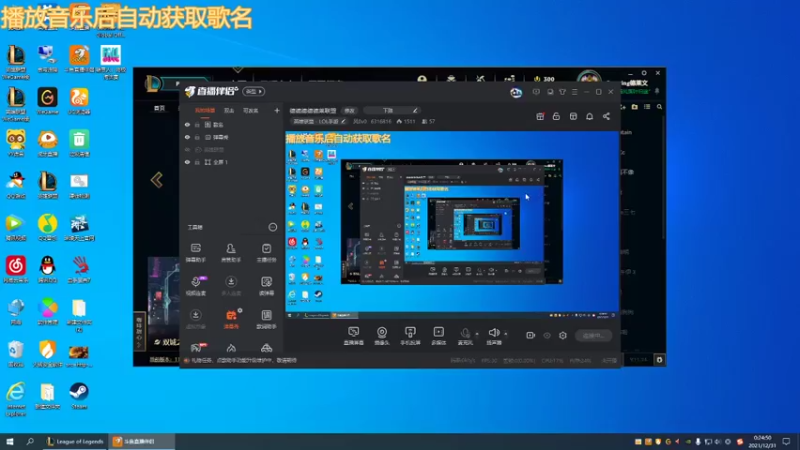Click the share icon in the info bar
Image resolution: width=800 pixels, height=450 pixels.
pyautogui.click(x=606, y=116)
